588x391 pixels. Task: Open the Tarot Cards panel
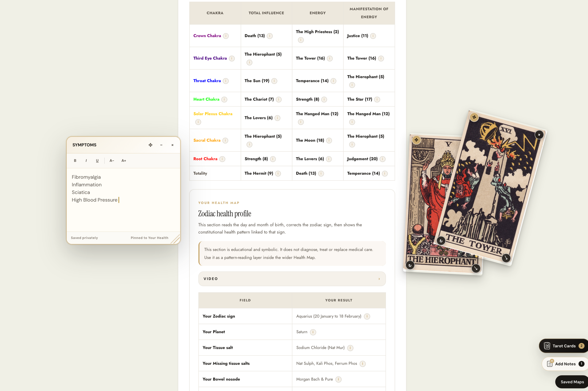pos(564,346)
